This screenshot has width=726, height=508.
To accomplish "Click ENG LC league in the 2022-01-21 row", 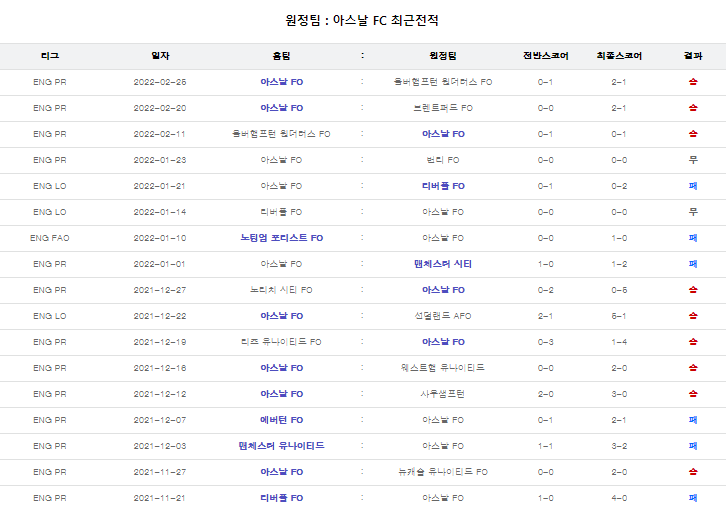I will 50,186.
